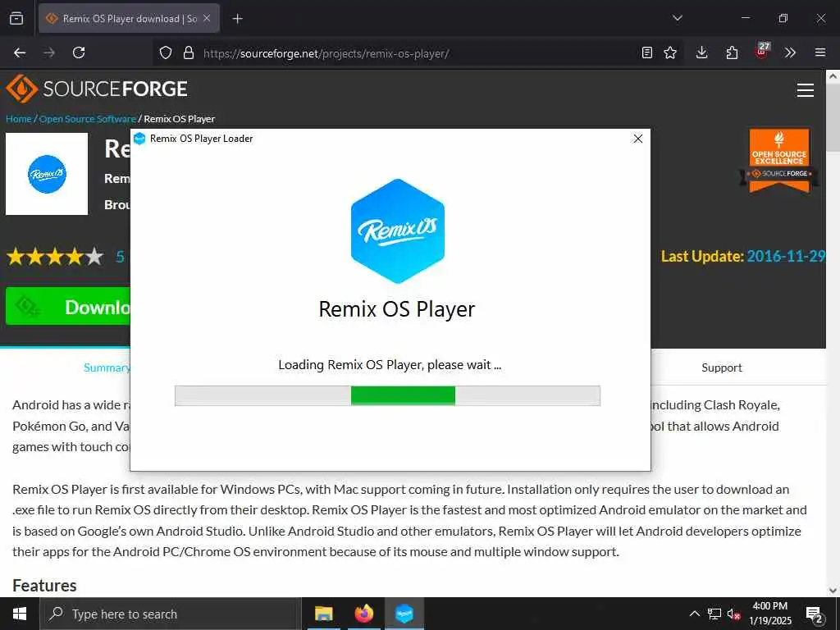Open tracking protection shield icon
840x630 pixels.
point(166,52)
